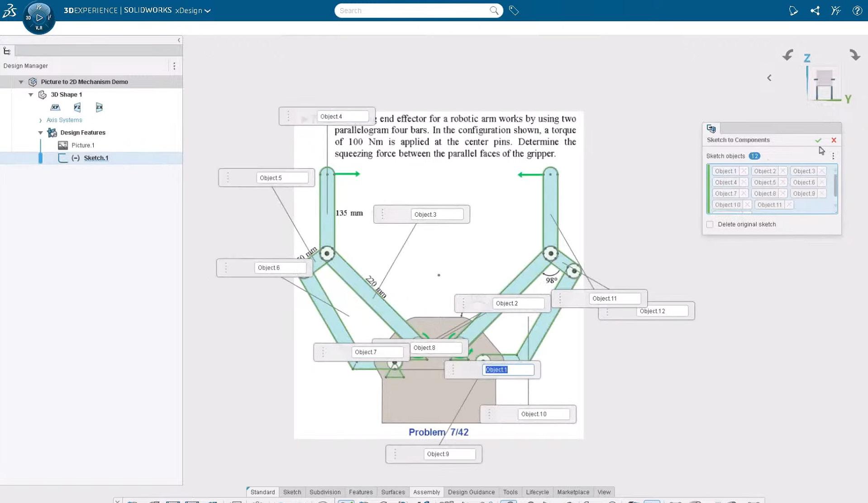Switch to the Surfaces tab
Screen dimensions: 868x503
pos(393,492)
